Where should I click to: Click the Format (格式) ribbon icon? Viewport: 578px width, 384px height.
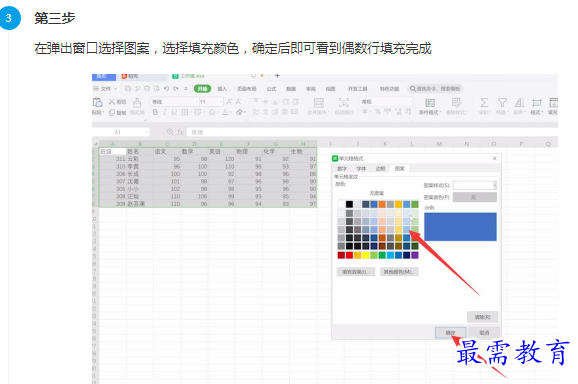537,103
